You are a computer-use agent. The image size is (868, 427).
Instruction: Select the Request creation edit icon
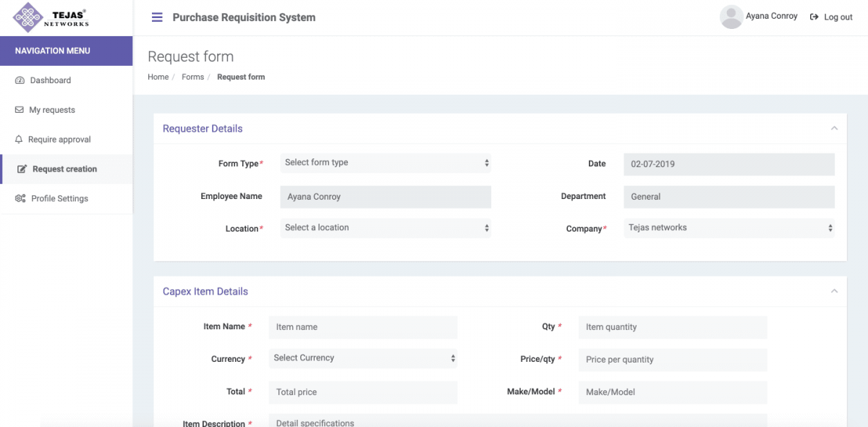coord(21,169)
